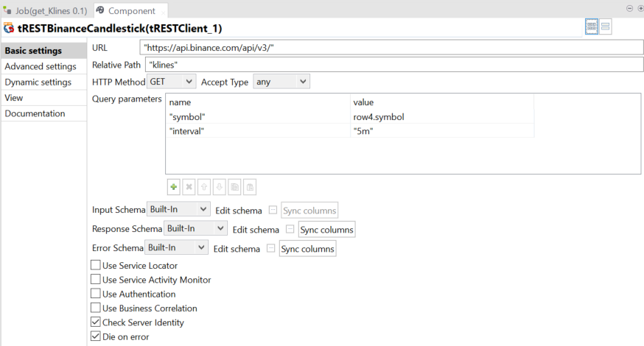
Task: Open the Response Schema type dropdown
Action: tap(195, 228)
